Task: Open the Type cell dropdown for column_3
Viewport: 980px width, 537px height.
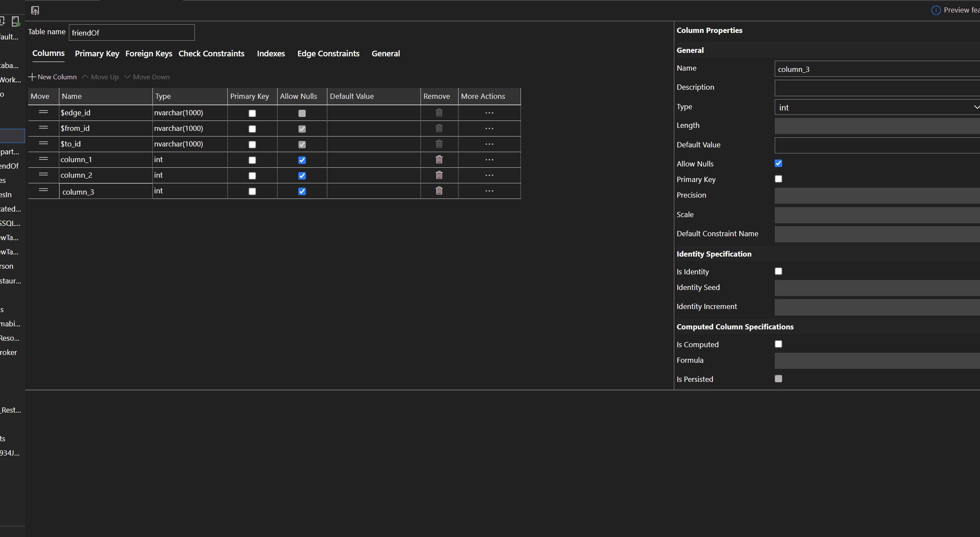Action: tap(190, 191)
